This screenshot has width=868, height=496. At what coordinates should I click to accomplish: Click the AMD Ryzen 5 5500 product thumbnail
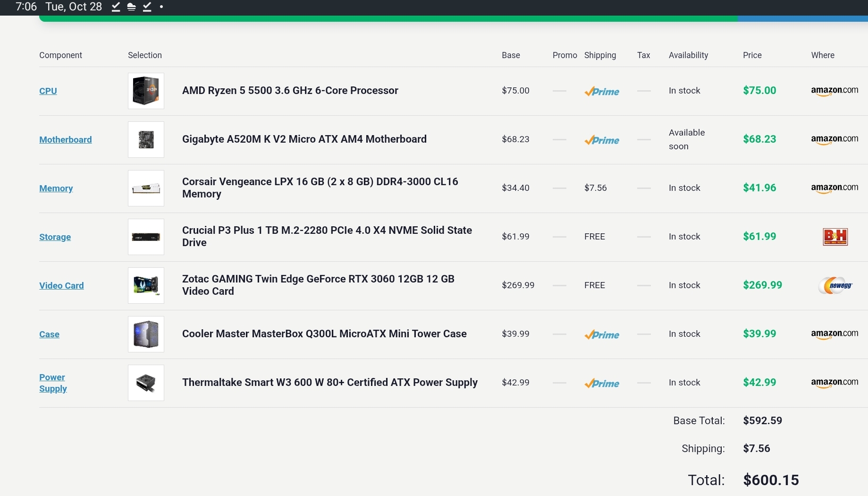(x=146, y=91)
